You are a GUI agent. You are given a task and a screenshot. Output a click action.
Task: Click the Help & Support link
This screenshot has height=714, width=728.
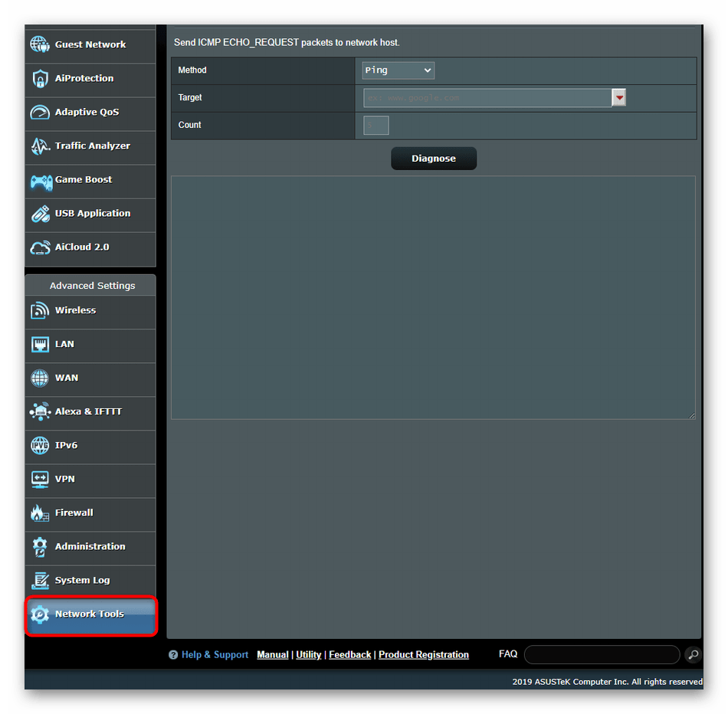pos(215,655)
